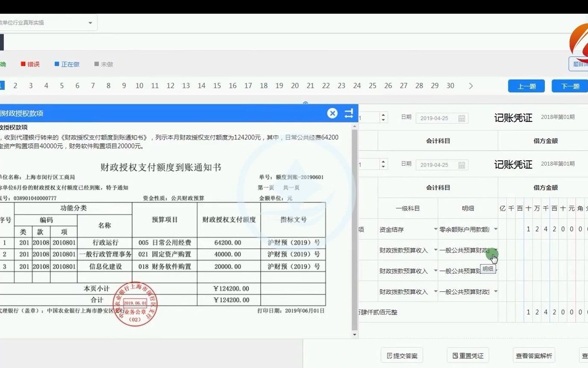Open the first 一般公共预算财政 detail dropdown arrow
This screenshot has width=588, height=368.
pos(496,250)
